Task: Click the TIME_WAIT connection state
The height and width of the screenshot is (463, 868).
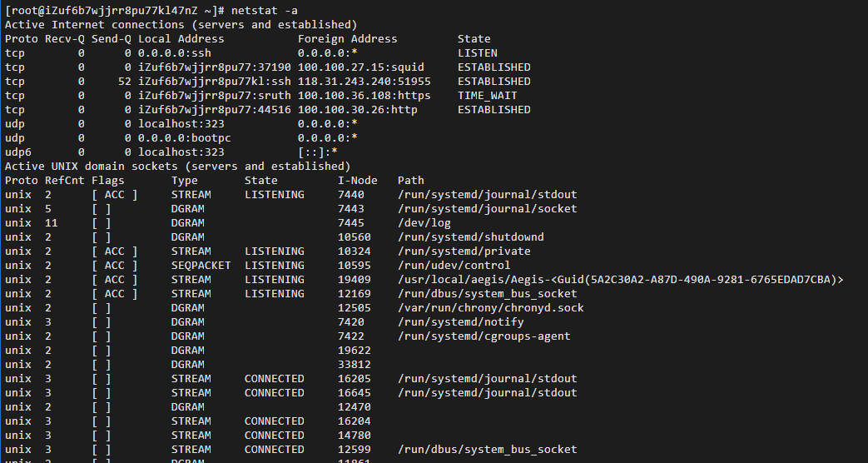Action: coord(487,95)
